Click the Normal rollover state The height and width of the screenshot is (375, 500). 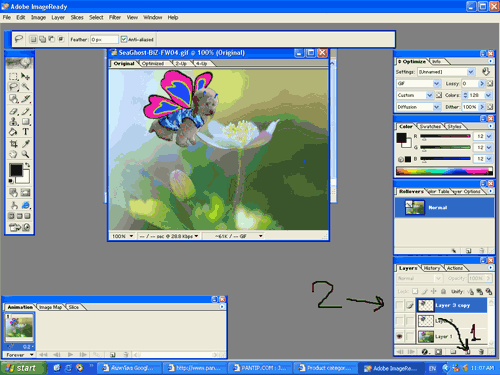(444, 207)
